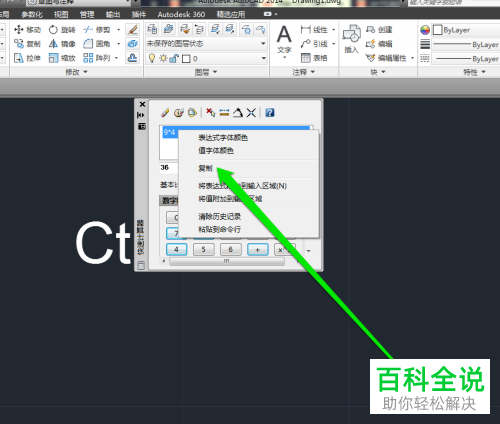Image resolution: width=500 pixels, height=424 pixels.
Task: Click QuickCalc Angle of Line icon
Action: tap(238, 113)
